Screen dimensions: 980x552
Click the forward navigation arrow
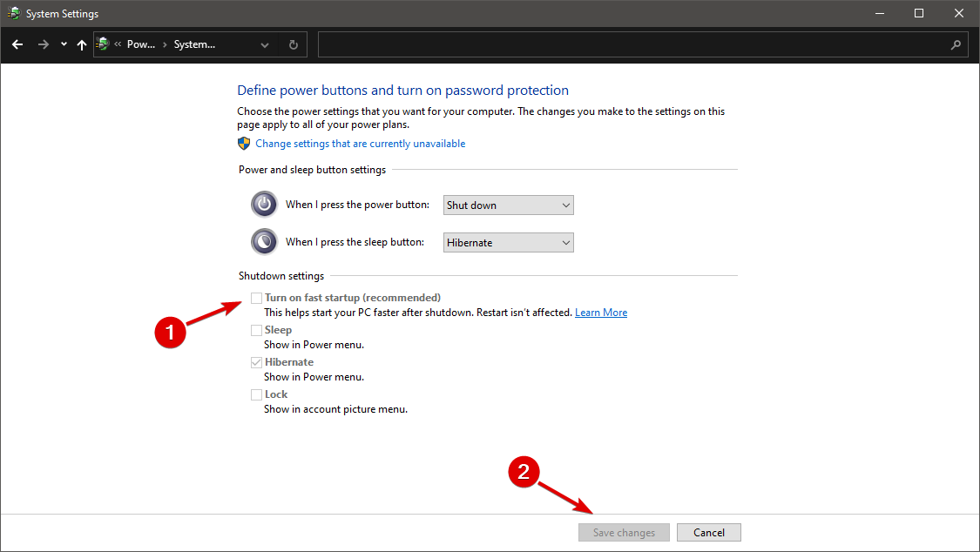click(44, 44)
